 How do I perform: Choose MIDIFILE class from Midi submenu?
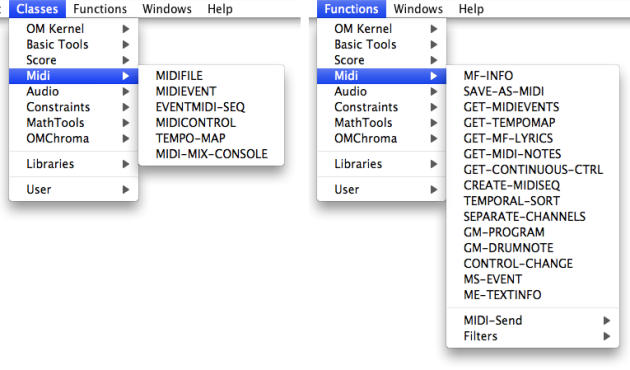click(211, 76)
